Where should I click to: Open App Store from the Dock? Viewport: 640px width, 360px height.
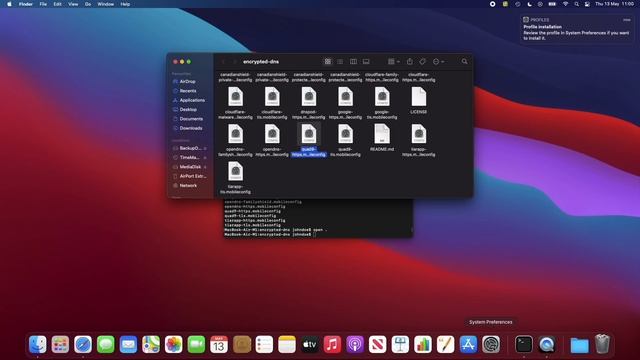coord(468,344)
